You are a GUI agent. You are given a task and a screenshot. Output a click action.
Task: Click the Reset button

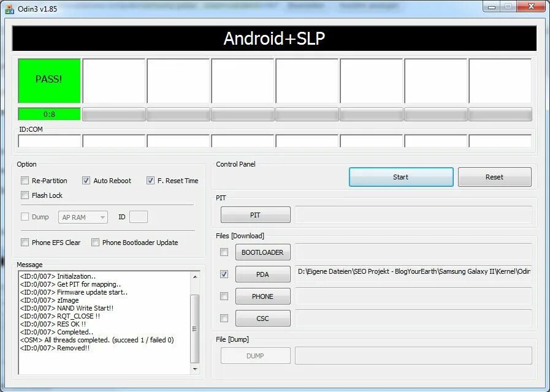[x=495, y=177]
